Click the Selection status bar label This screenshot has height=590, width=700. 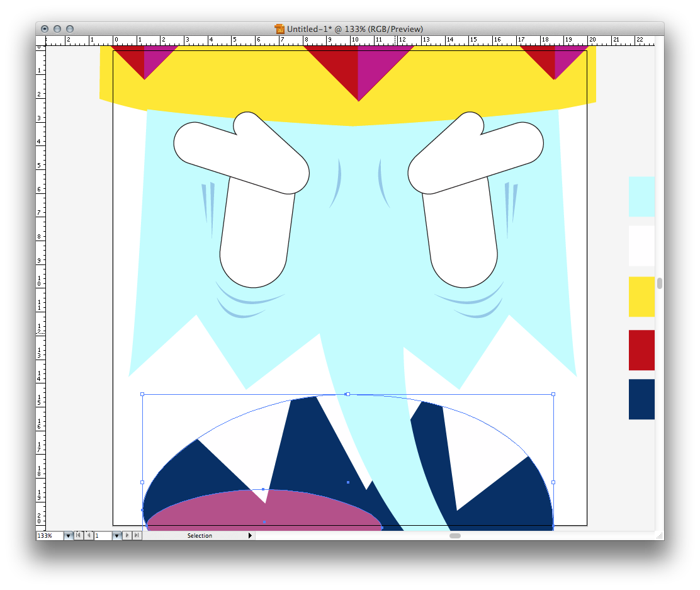click(x=200, y=536)
